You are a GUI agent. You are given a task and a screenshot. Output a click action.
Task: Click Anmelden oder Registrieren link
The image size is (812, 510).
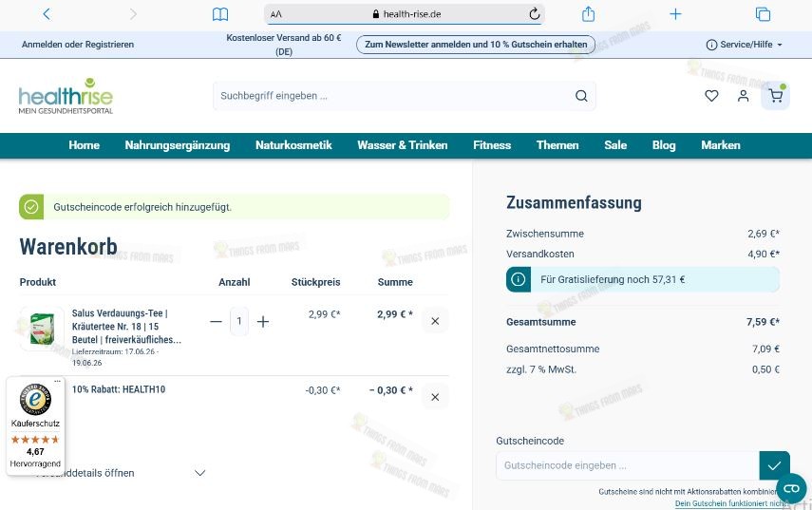coord(78,45)
